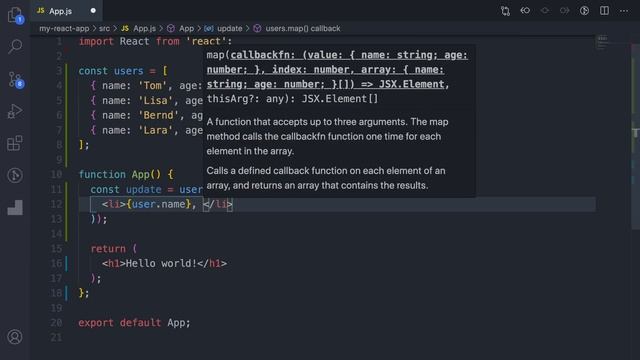The image size is (640, 360).
Task: Open the staircase-shaped icon in activity bar
Action: pos(15,207)
